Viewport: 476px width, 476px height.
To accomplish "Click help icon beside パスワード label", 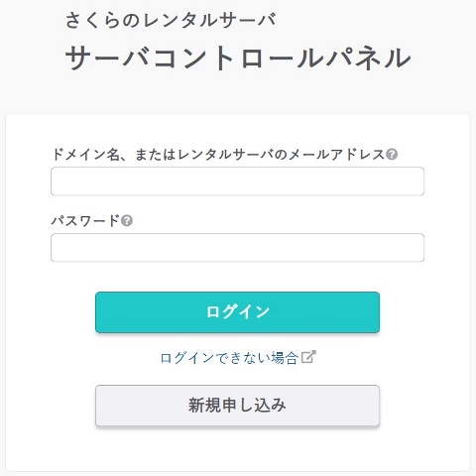I will coord(127,220).
